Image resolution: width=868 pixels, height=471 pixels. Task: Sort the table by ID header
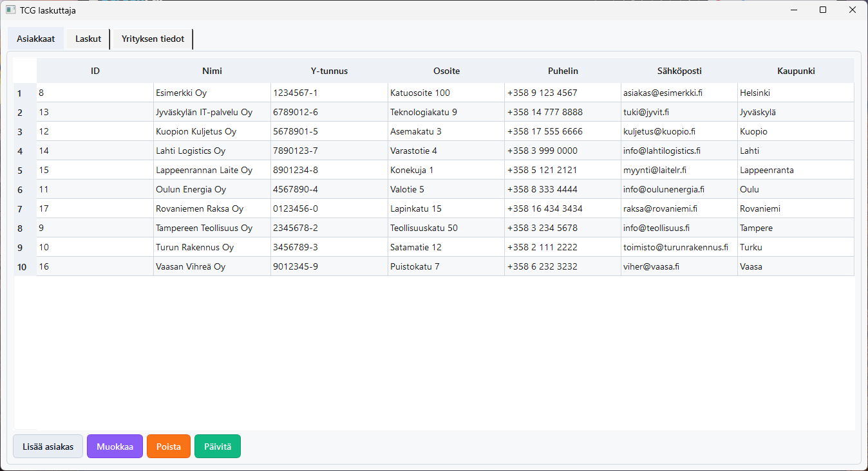point(95,71)
